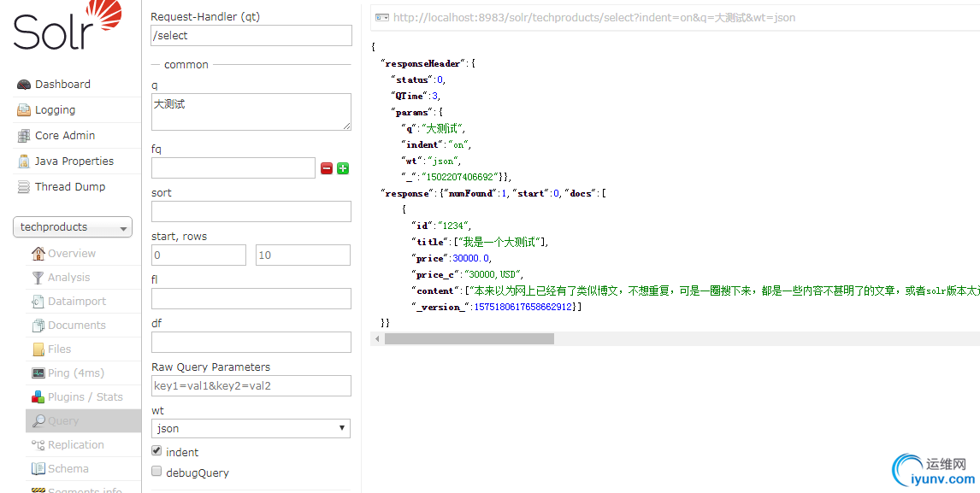This screenshot has width=980, height=493.
Task: Focus the sort input field
Action: [251, 211]
